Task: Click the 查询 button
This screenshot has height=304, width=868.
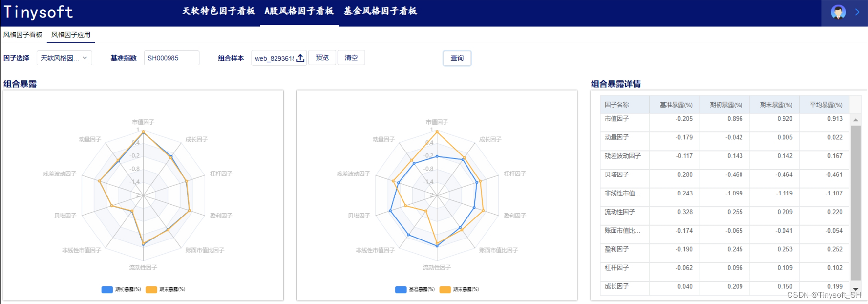Action: pyautogui.click(x=457, y=58)
